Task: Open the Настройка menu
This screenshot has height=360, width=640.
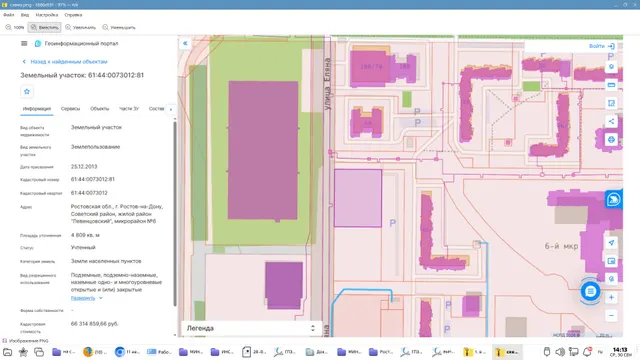Action: coord(47,15)
